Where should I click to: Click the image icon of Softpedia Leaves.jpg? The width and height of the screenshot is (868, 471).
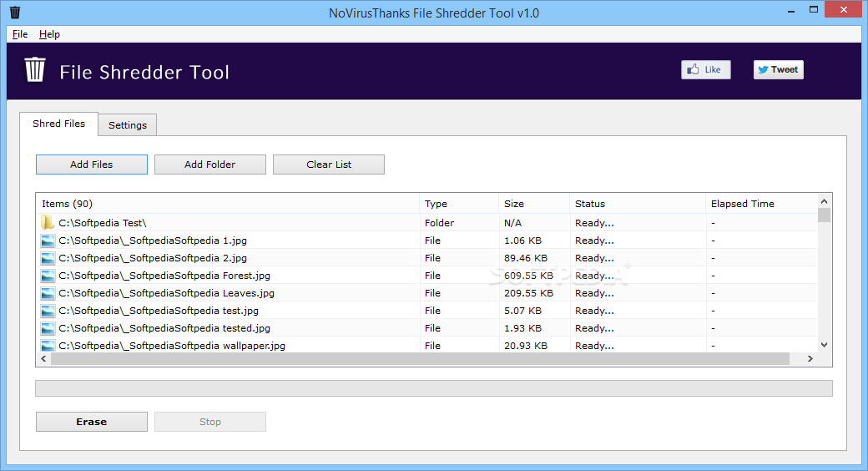pos(48,293)
